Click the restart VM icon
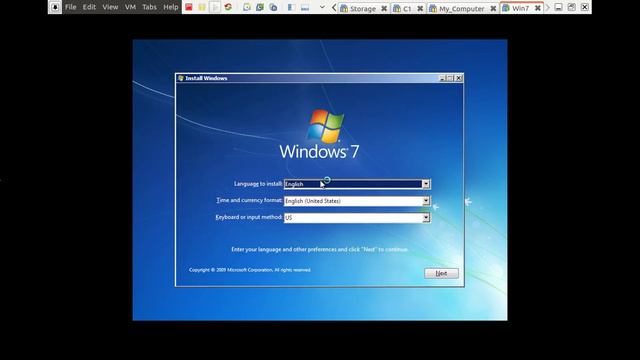 pos(228,7)
